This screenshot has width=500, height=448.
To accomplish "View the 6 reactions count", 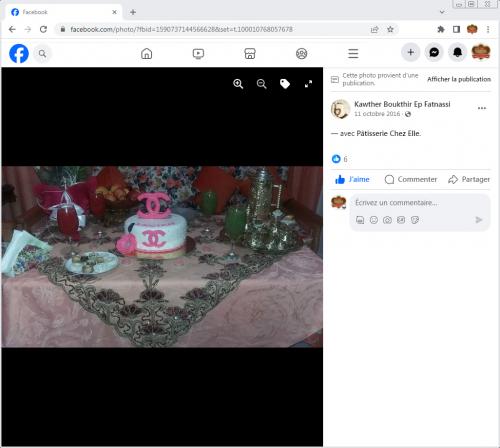I will tap(345, 159).
